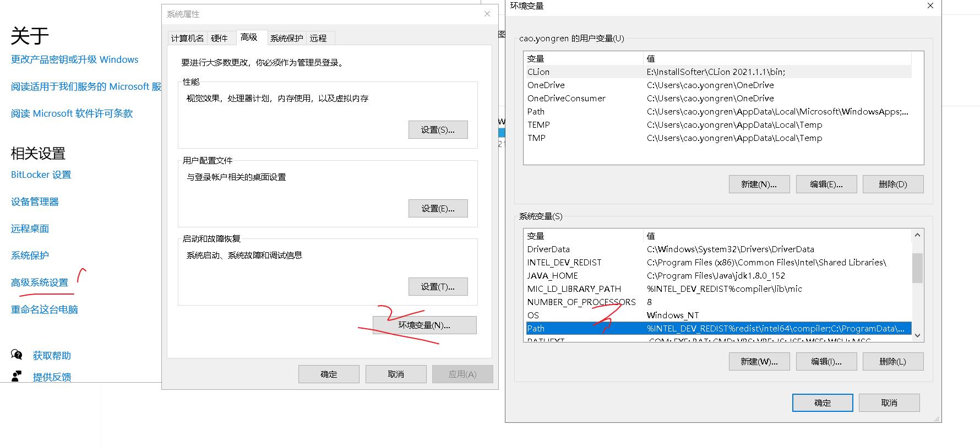Screen dimensions: 980x446
Task: Edit user variable with 编辑(E)
Action: [x=826, y=184]
